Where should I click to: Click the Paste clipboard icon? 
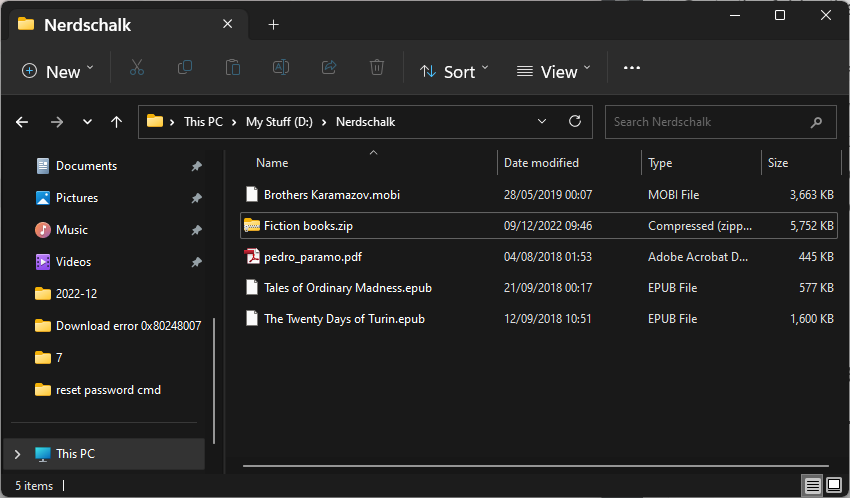(x=233, y=68)
